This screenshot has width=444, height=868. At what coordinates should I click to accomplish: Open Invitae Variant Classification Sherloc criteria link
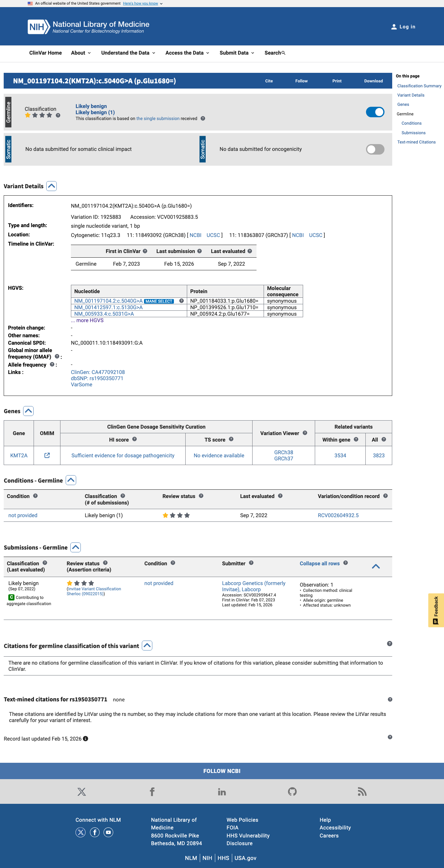tap(94, 591)
